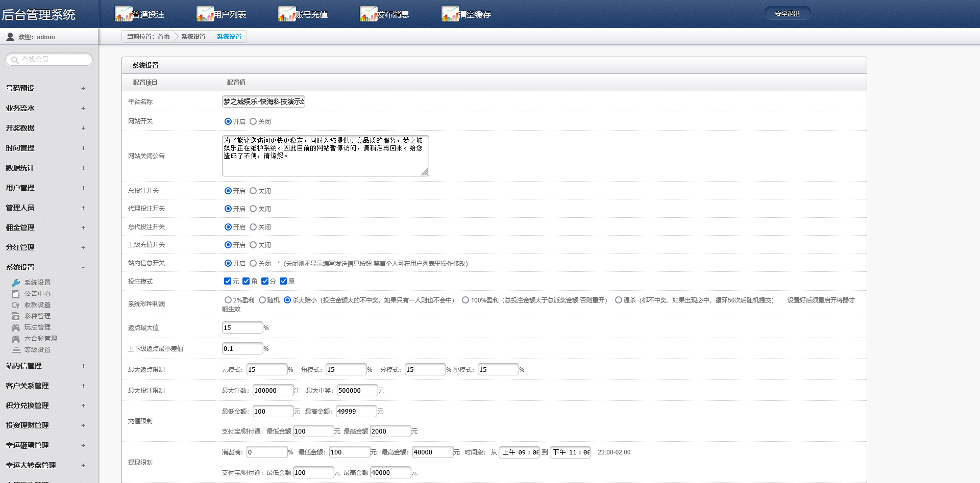Select the 2%盈利 profit radio option
980x483 pixels.
(228, 300)
